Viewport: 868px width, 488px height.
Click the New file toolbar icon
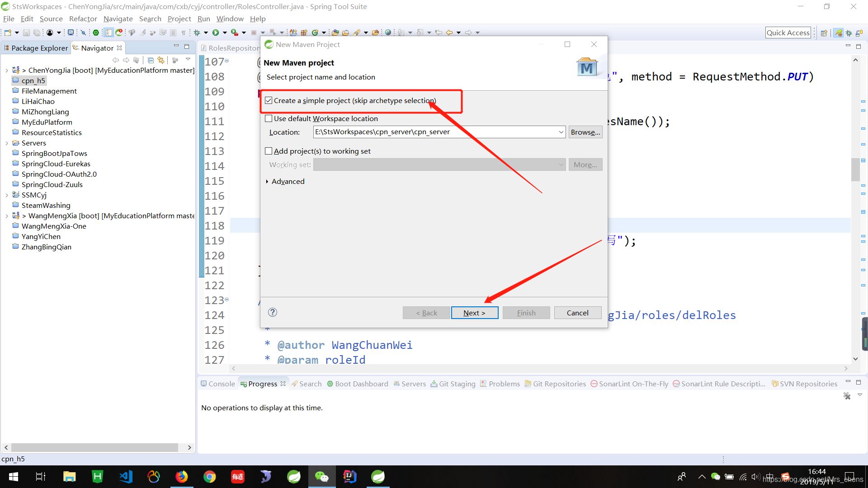point(8,33)
